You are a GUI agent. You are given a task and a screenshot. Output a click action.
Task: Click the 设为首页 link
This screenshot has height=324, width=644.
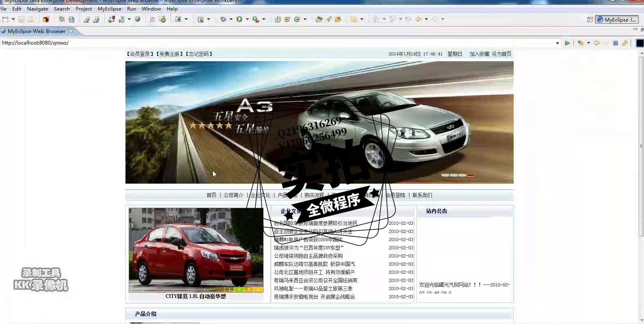501,54
